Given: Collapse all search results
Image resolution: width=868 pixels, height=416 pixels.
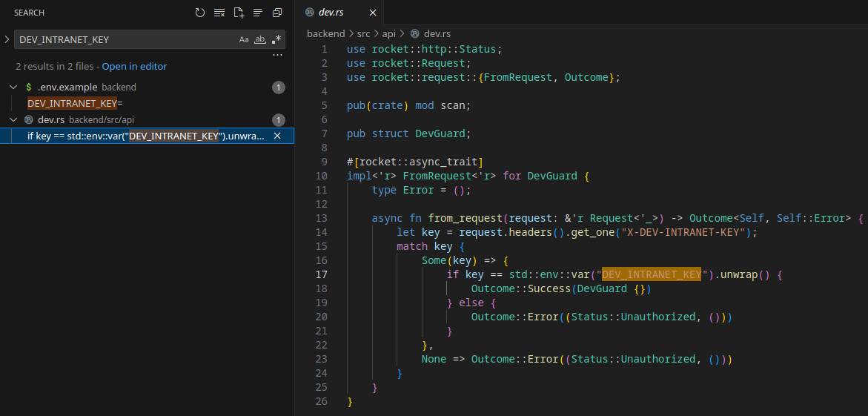Looking at the screenshot, I should (x=276, y=13).
